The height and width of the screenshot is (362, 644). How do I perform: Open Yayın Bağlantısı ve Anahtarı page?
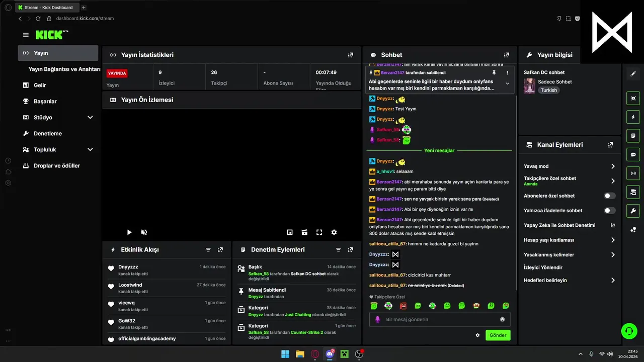tap(64, 69)
